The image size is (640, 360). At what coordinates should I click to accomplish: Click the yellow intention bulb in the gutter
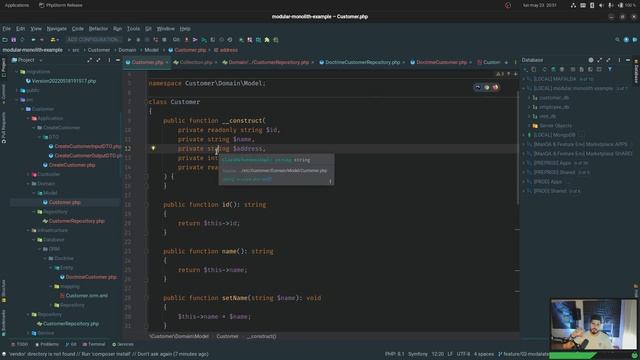pyautogui.click(x=153, y=148)
